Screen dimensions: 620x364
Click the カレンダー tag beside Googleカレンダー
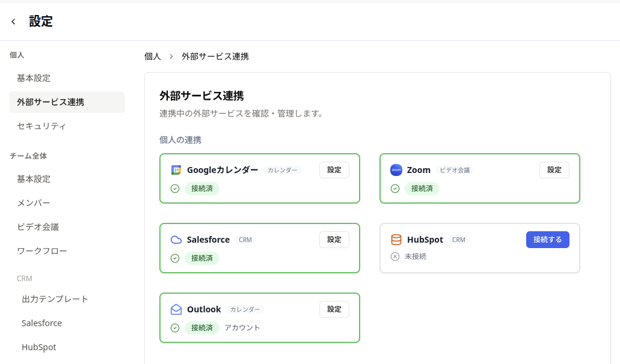click(x=283, y=170)
